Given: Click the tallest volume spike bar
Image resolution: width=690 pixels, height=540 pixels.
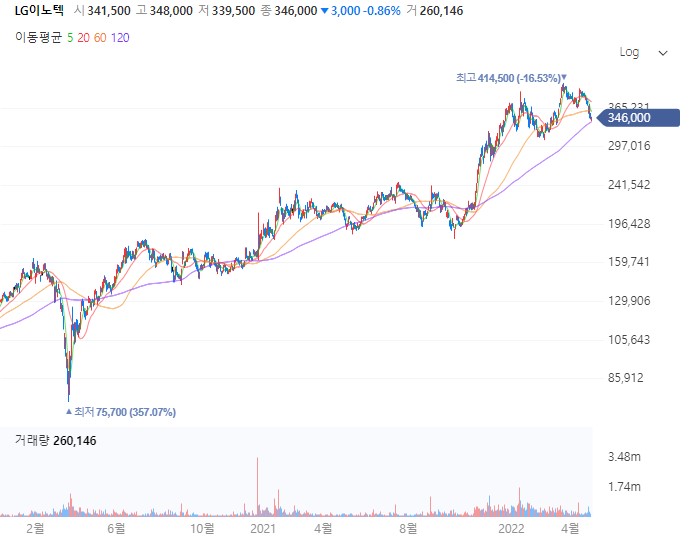Looking at the screenshot, I should (257, 486).
